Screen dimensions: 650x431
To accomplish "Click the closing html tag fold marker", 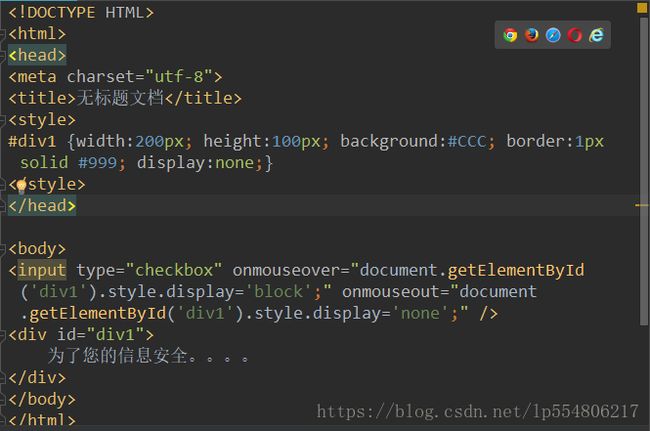I will [x=2, y=421].
